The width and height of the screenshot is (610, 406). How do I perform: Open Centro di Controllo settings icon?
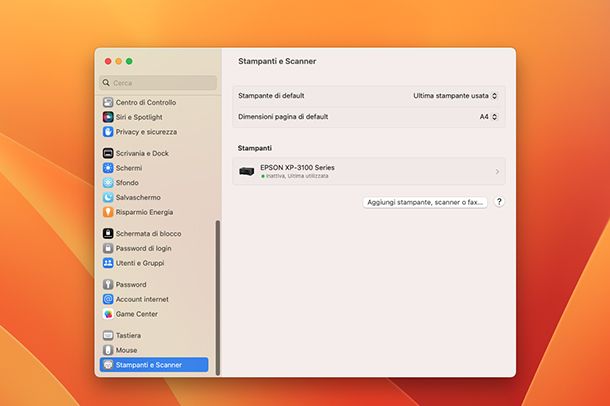pyautogui.click(x=108, y=102)
